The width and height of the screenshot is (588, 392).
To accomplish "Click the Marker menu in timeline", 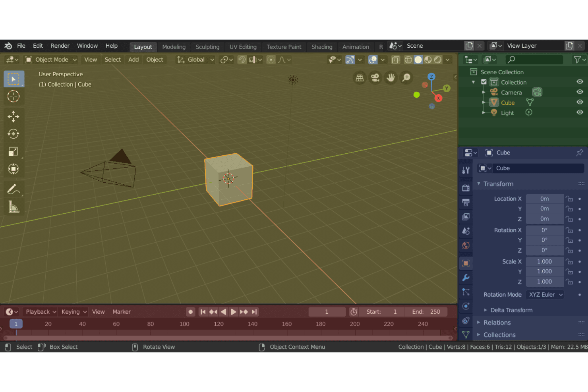I will (x=122, y=312).
